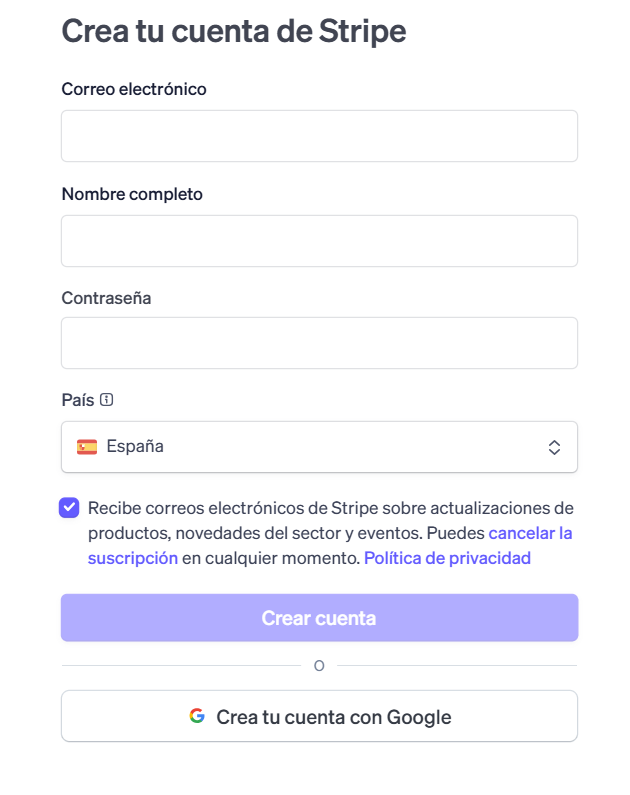Screen dimensions: 630x795
Task: Open the España country dropdown
Action: pyautogui.click(x=319, y=447)
